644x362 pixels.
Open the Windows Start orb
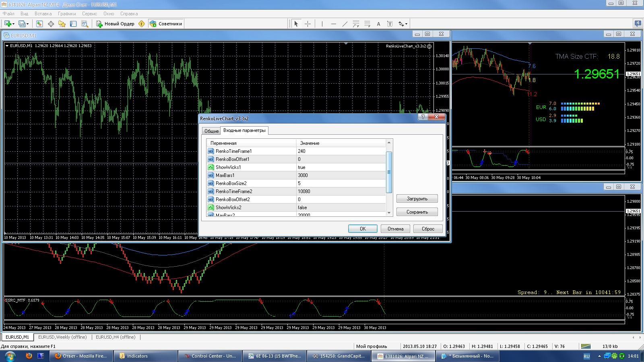coord(10,356)
